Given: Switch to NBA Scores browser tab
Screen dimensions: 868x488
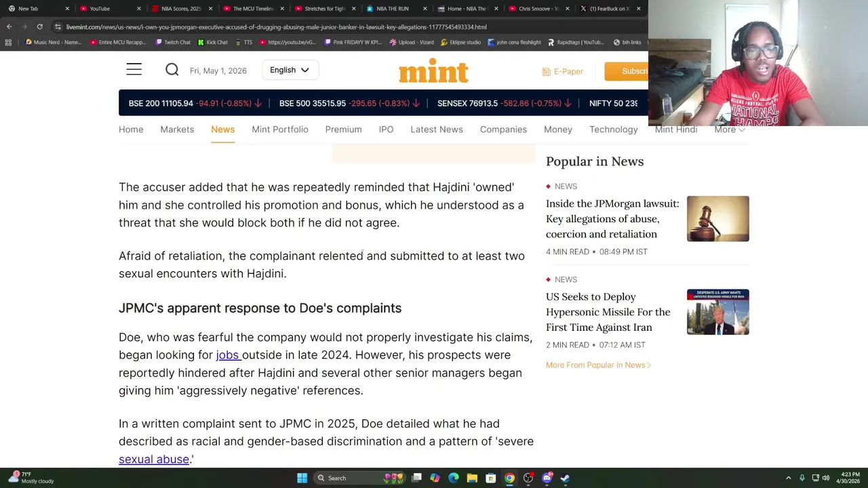Looking at the screenshot, I should click(x=180, y=8).
